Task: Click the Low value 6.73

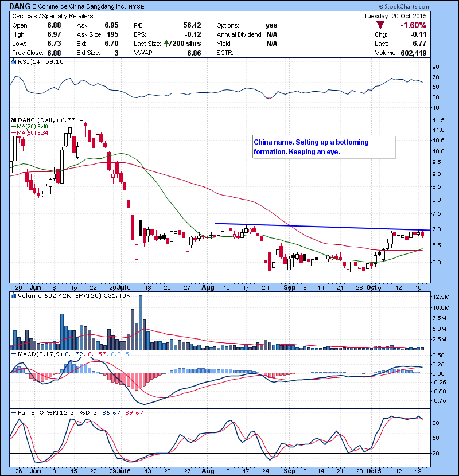Action: pyautogui.click(x=54, y=44)
